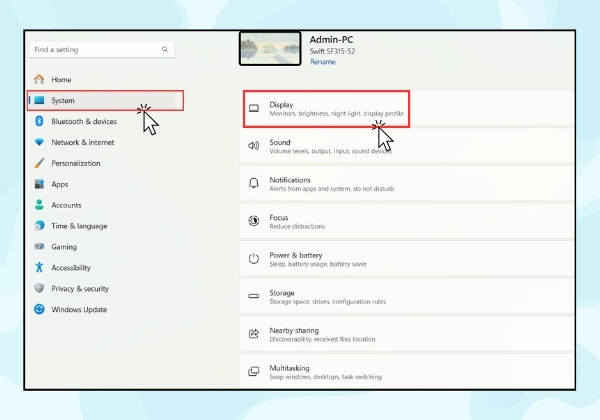
Task: Click the Multitasking windows icon
Action: 254,371
